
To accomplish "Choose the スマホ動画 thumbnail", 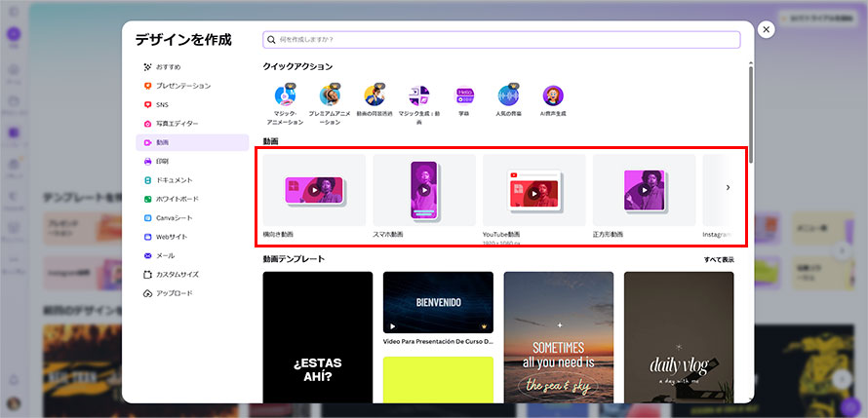I will coord(424,190).
